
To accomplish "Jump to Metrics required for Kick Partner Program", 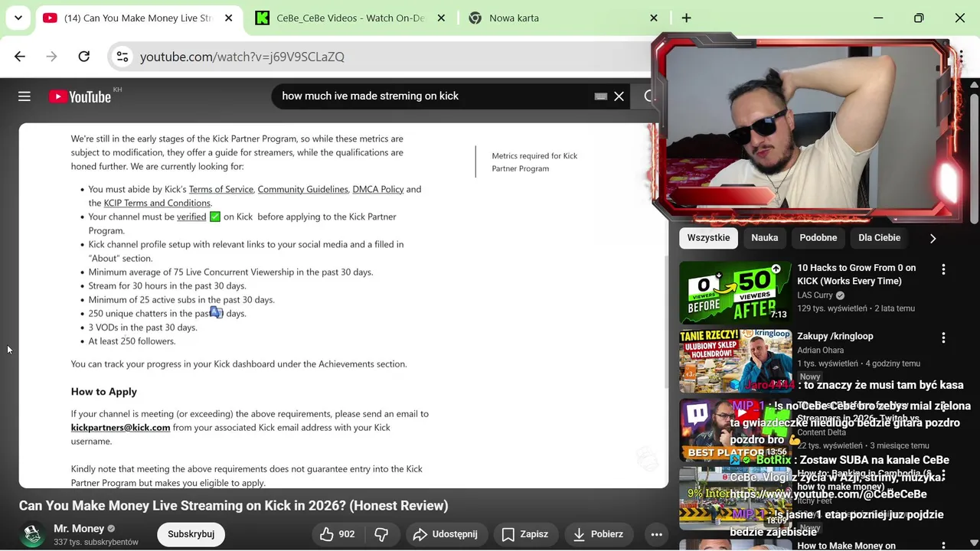I will 534,162.
